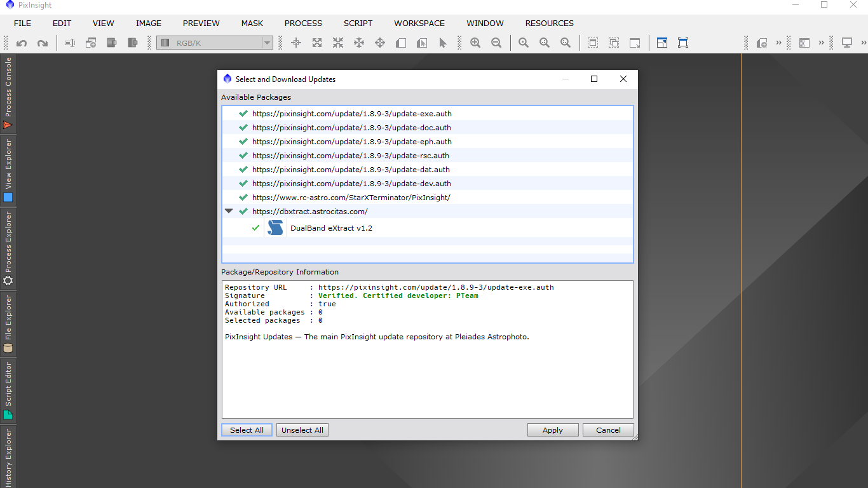This screenshot has height=488, width=868.
Task: Click the DualBand eXtract script icon
Action: click(275, 228)
